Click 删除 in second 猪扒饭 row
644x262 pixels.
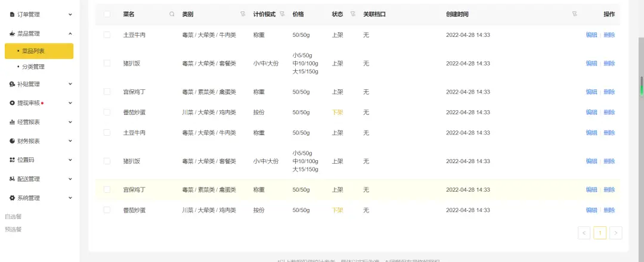pyautogui.click(x=609, y=161)
